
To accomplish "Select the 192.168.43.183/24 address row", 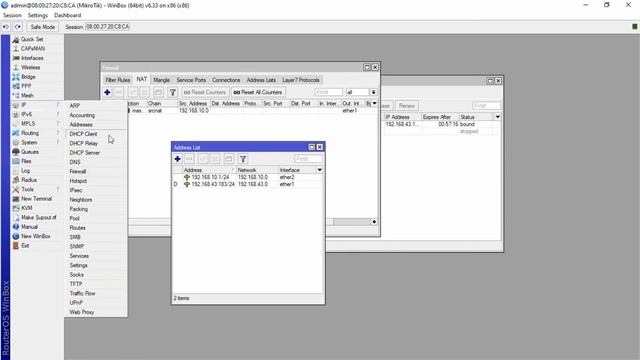I will [247, 184].
